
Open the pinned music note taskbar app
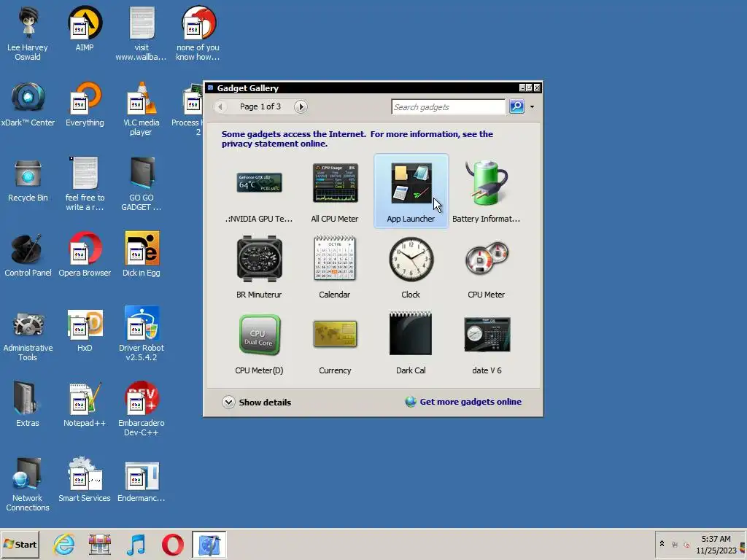click(136, 545)
